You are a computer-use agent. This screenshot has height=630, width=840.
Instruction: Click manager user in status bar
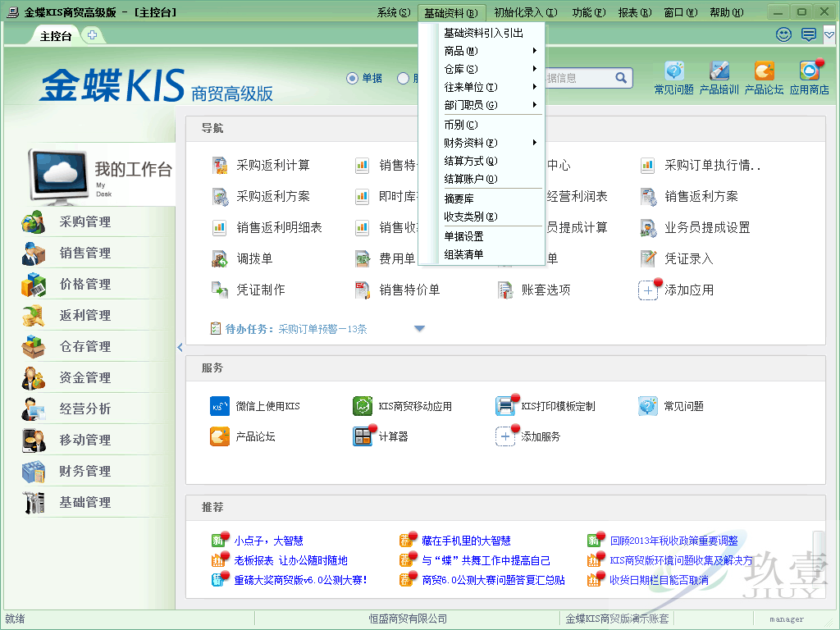pos(787,619)
